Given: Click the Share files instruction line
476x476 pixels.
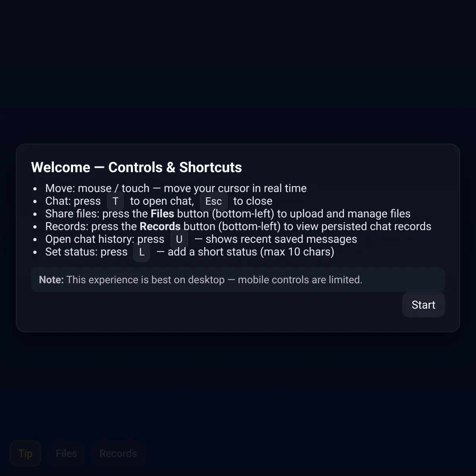Looking at the screenshot, I should 228,214.
